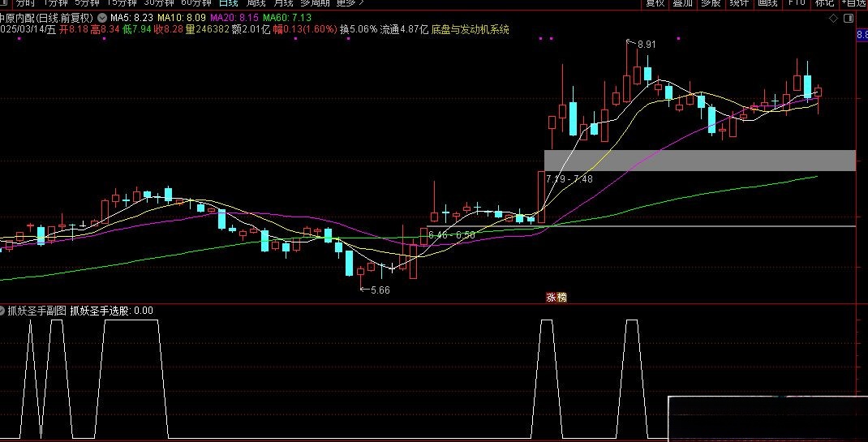Select the 60分钟 period
Viewport: 868px width, 442px height.
(196, 3)
